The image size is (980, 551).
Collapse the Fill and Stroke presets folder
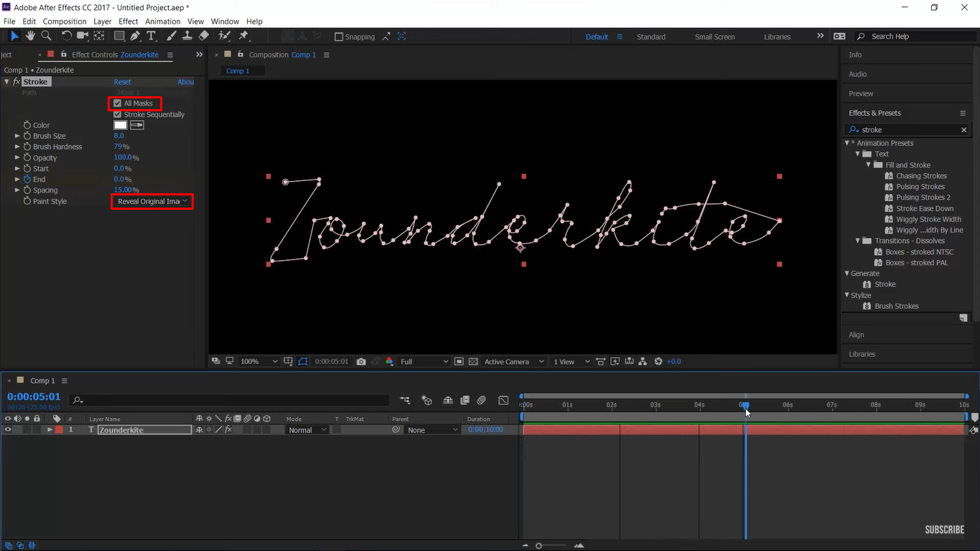(x=867, y=165)
